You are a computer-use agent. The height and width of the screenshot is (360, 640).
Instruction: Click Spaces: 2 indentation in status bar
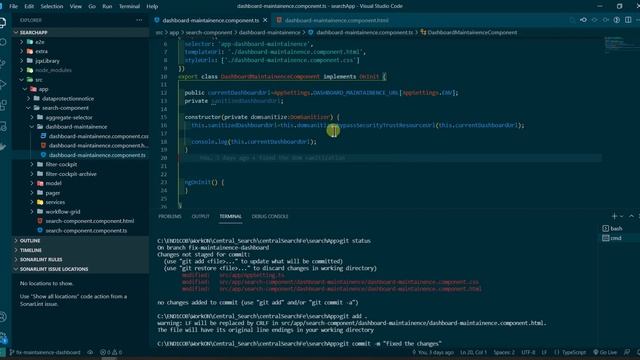tap(504, 352)
